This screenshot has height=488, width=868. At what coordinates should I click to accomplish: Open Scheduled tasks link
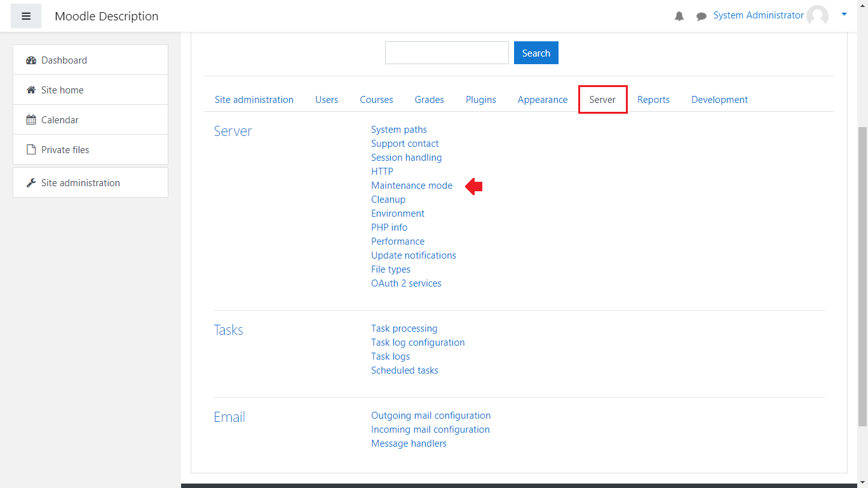point(405,370)
